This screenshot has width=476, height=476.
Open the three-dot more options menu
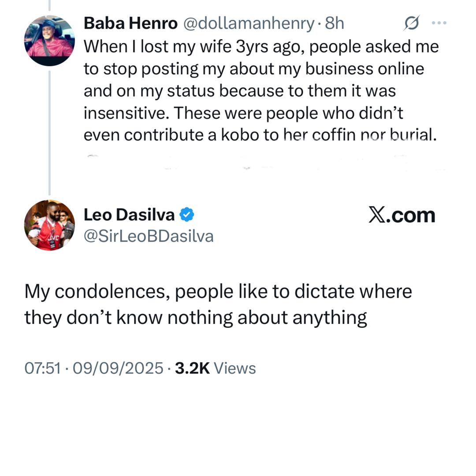pyautogui.click(x=439, y=23)
